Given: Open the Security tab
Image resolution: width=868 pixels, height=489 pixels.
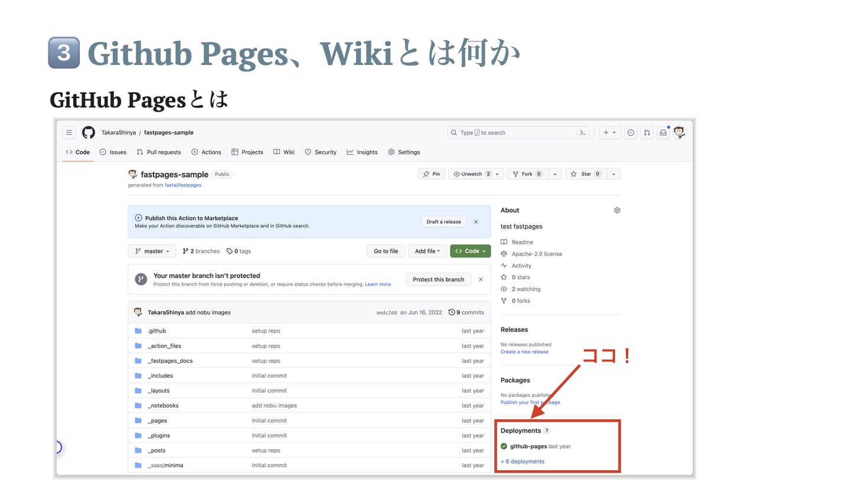Looking at the screenshot, I should 321,152.
